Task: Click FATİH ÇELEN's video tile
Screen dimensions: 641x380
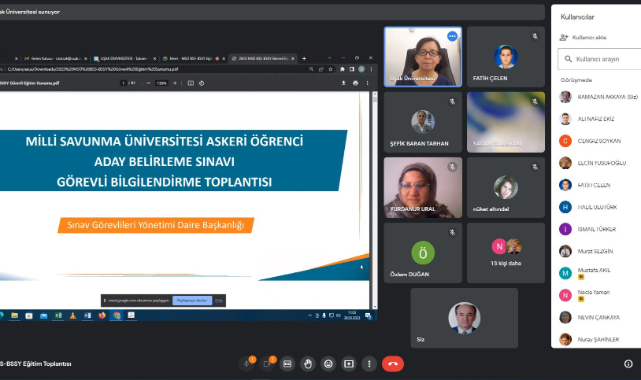Action: coord(506,57)
